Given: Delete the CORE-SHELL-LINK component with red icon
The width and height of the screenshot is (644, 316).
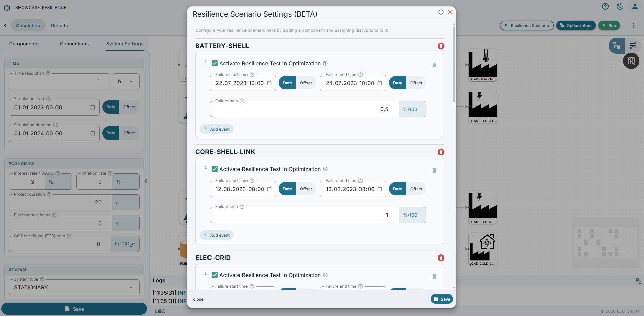Looking at the screenshot, I should coord(441,152).
